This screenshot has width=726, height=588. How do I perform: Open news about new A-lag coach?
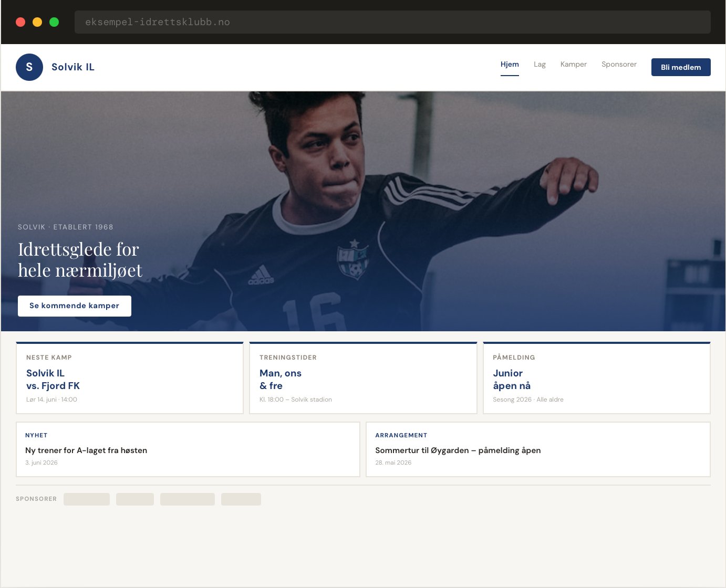(188, 449)
